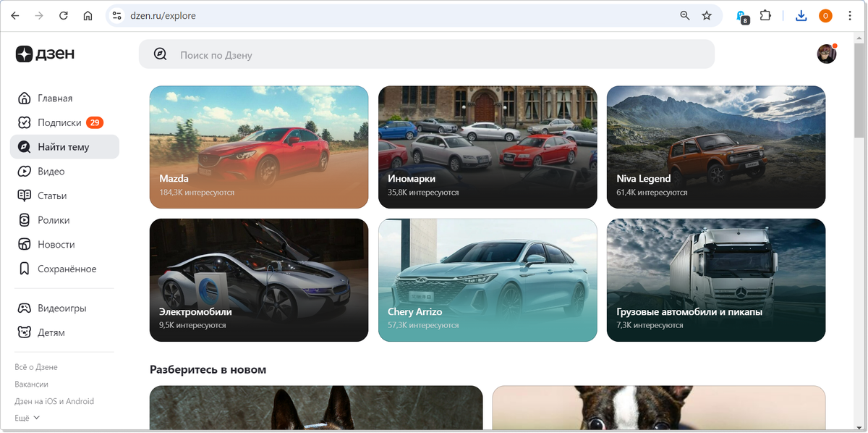Open the Dzen user avatar

click(827, 54)
